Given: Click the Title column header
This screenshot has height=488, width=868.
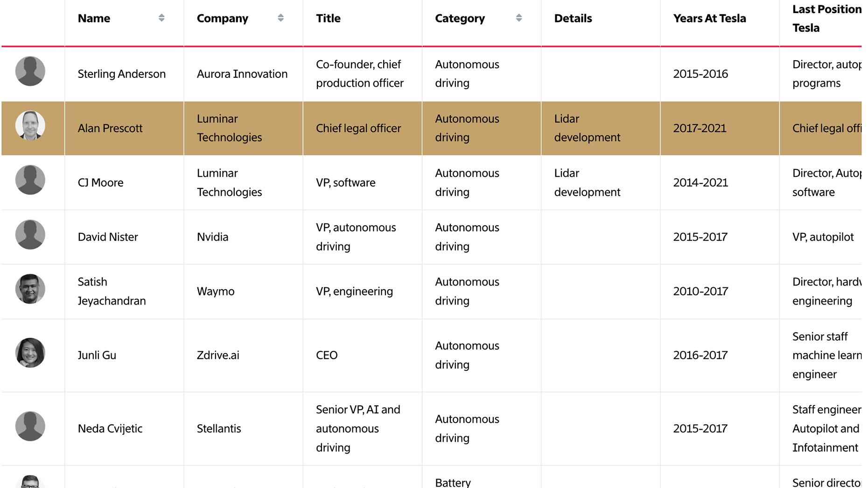Looking at the screenshot, I should point(328,19).
